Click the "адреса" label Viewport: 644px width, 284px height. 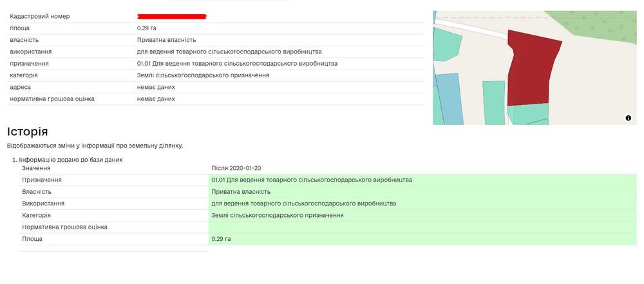20,87
